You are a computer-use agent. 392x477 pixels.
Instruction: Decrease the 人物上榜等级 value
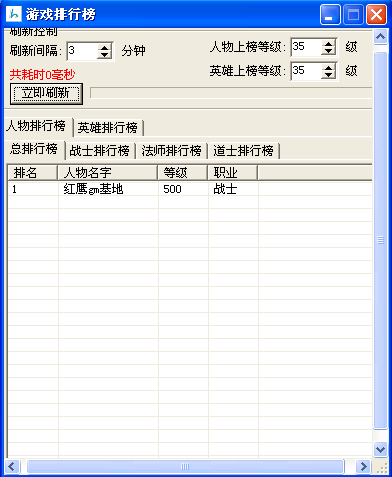[329, 51]
